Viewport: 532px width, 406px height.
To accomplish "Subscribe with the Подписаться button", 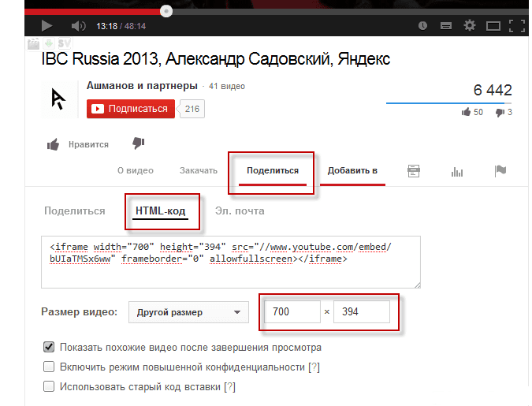I will [131, 109].
